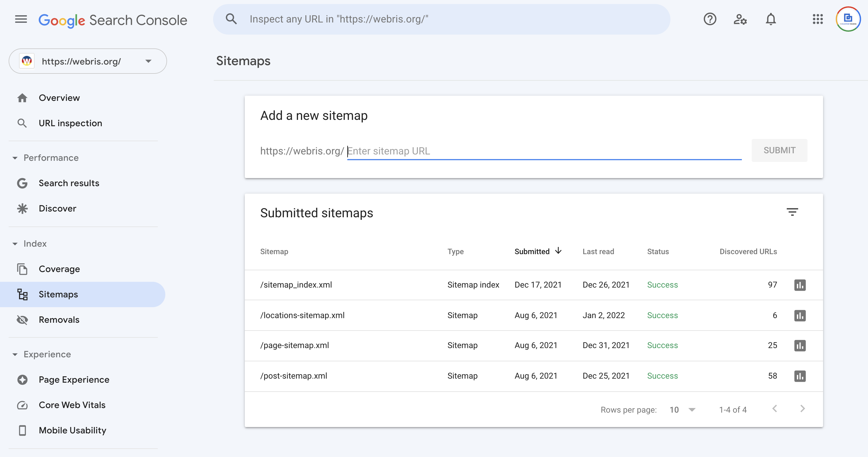Image resolution: width=868 pixels, height=457 pixels.
Task: Open users and settings icon
Action: click(x=740, y=19)
